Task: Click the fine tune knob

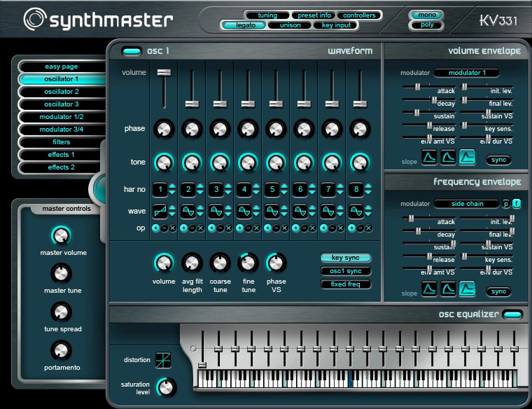Action: 248,263
